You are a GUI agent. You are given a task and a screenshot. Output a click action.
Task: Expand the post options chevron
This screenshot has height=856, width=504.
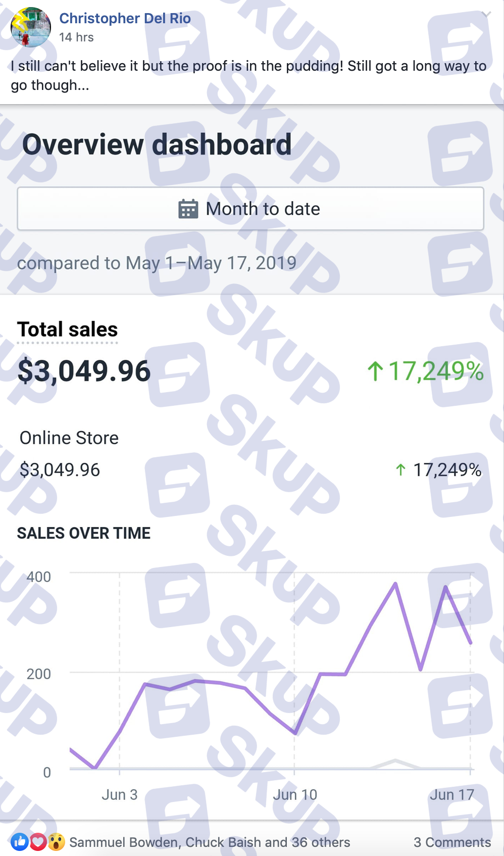(486, 15)
